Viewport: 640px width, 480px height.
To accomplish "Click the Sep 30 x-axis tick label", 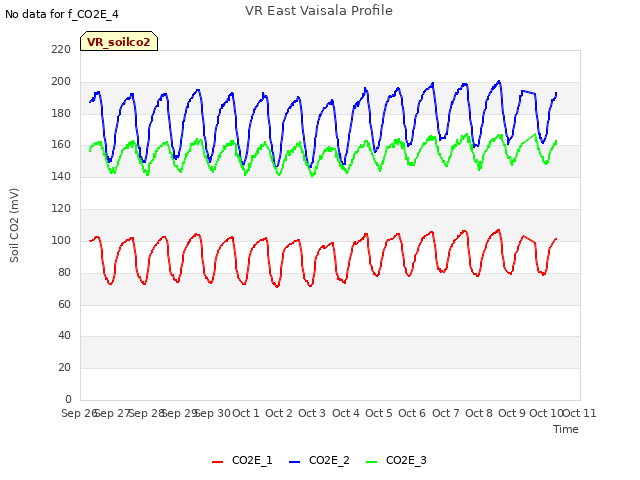I will (x=213, y=413).
